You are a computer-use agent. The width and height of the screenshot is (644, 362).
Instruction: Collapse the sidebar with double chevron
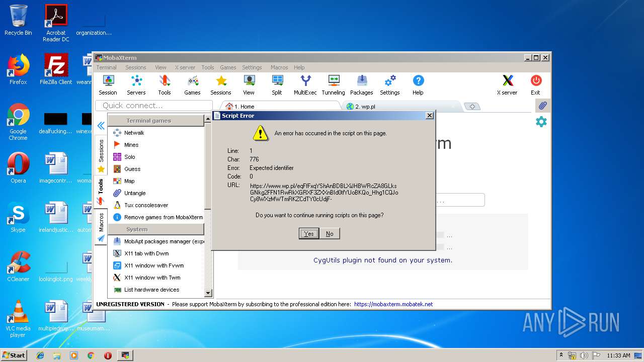click(x=101, y=126)
